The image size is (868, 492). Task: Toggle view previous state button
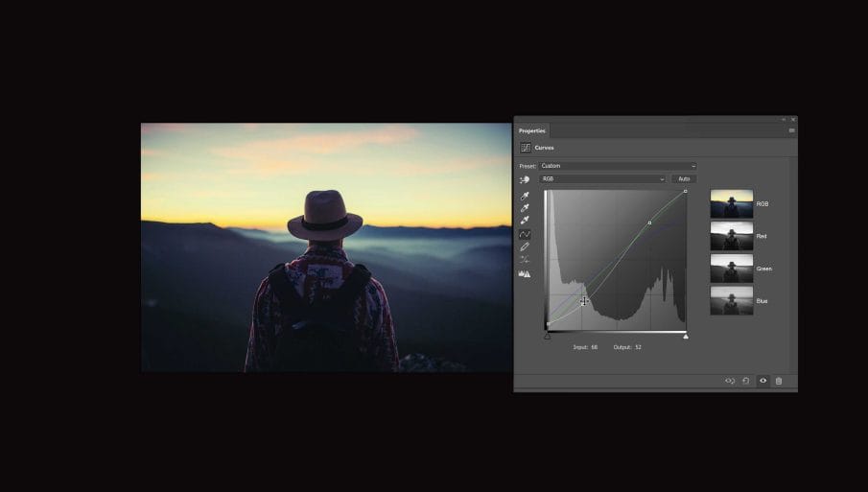730,381
